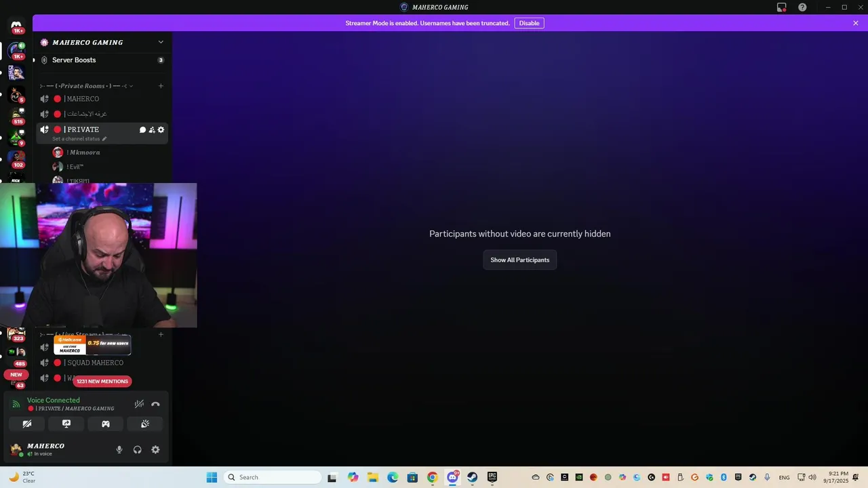The width and height of the screenshot is (868, 488).
Task: Jump to 1231 new mentions
Action: pyautogui.click(x=102, y=381)
